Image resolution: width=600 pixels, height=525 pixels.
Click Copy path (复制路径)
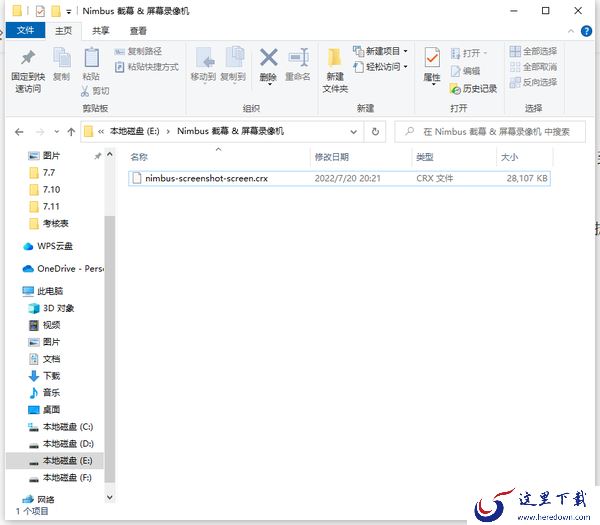pos(139,51)
